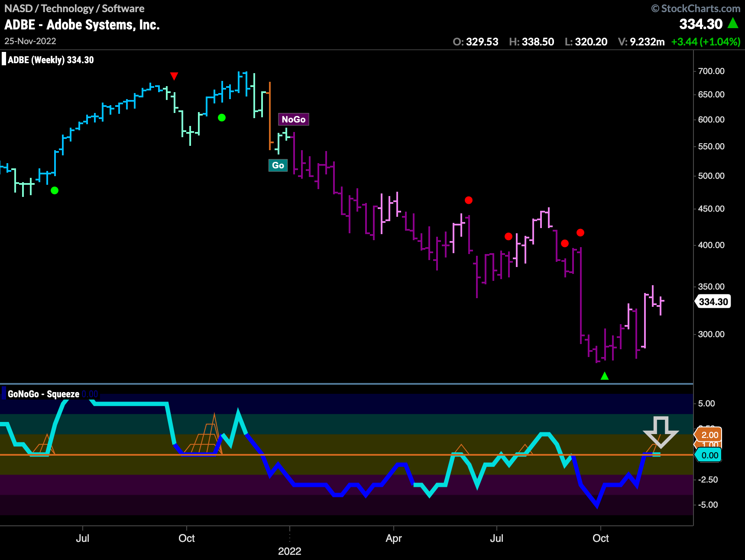Click the 25-Nov-2022 date label
This screenshot has width=745, height=560.
click(30, 41)
